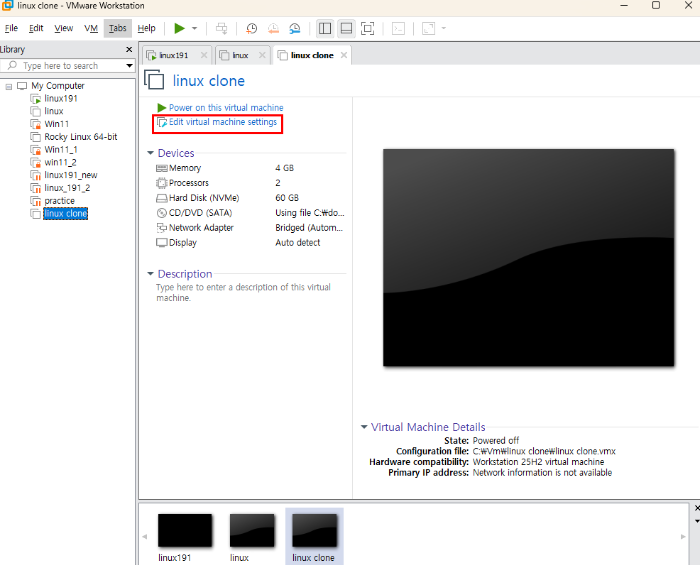Open the VM menu
Screen dimensions: 700x565
[x=91, y=28]
